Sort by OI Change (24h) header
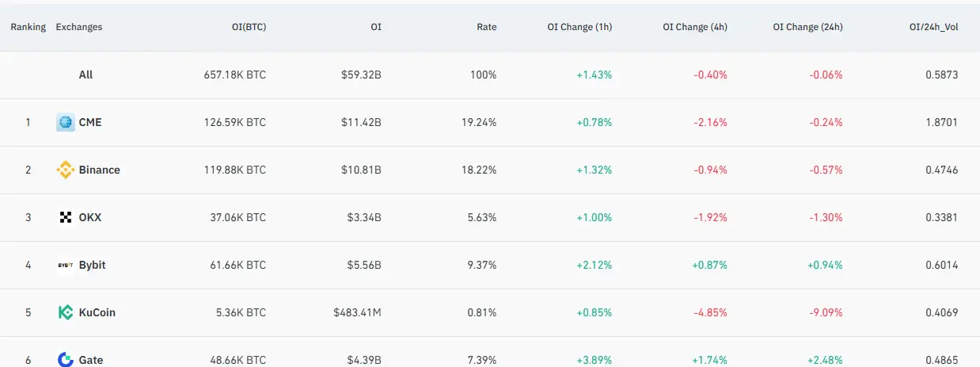The width and height of the screenshot is (980, 367). point(807,27)
